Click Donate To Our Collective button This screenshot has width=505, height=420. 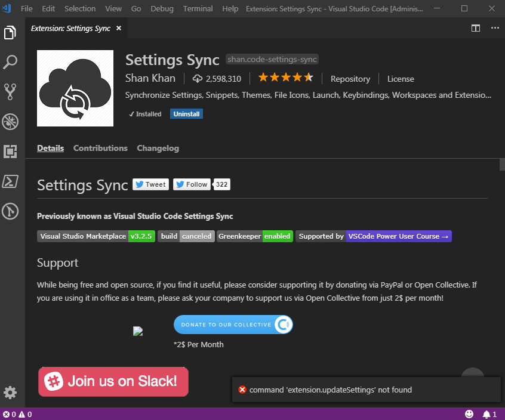233,325
